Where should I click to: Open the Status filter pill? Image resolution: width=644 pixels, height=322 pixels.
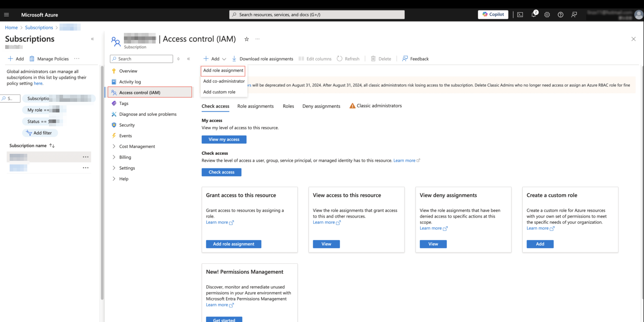click(43, 122)
